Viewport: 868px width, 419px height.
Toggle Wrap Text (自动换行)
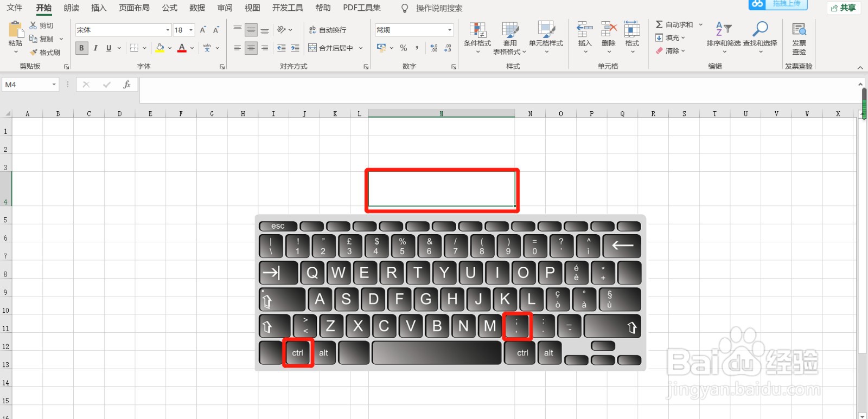click(328, 30)
